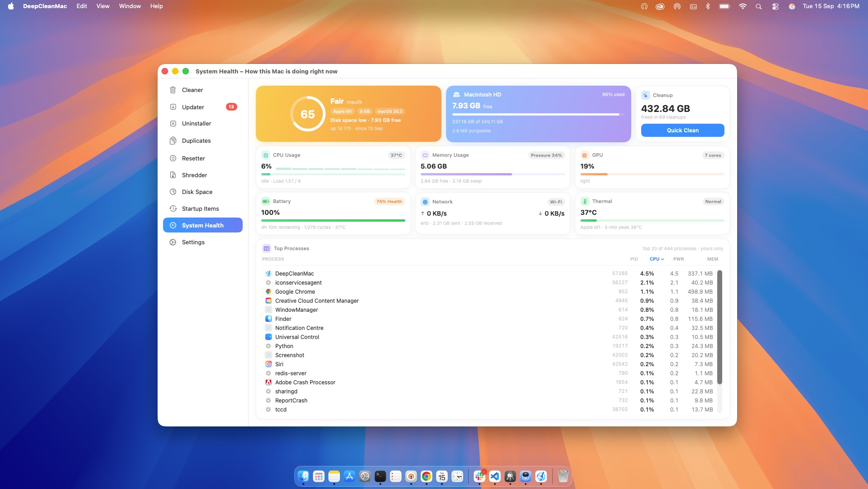The image size is (868, 489).
Task: Click the Cleanup sparkle icon
Action: tap(646, 95)
